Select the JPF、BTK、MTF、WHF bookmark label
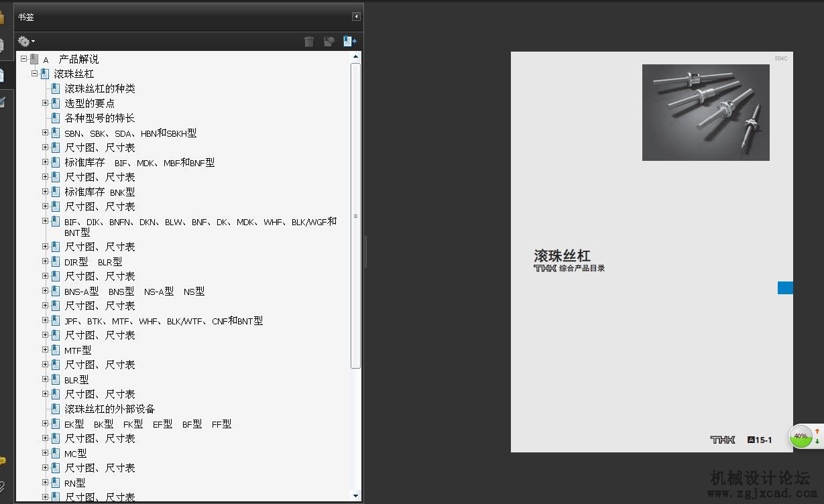The height and width of the screenshot is (504, 824). click(164, 320)
